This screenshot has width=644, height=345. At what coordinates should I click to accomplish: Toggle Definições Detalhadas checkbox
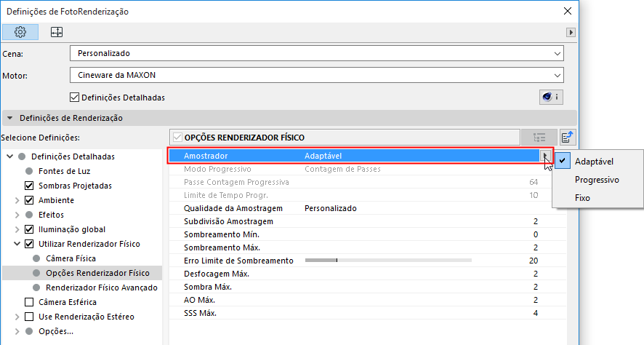click(74, 98)
